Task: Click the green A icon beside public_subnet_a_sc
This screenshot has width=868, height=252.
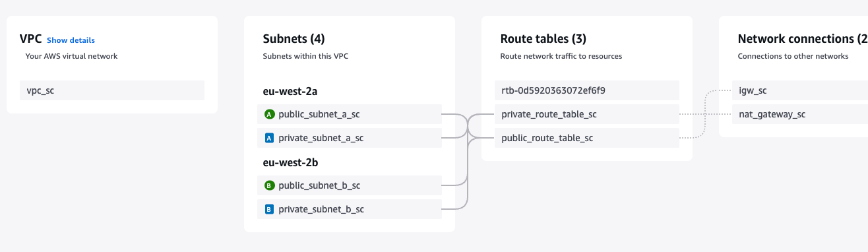Action: tap(269, 114)
